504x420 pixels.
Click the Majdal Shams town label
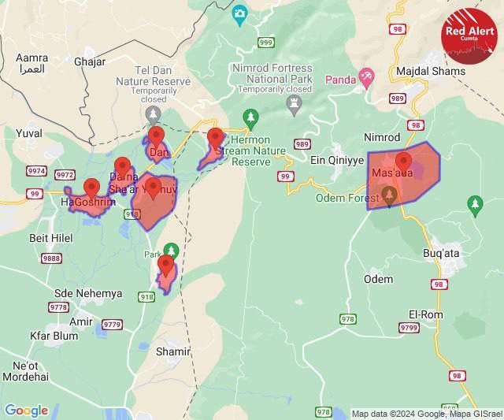pos(431,71)
